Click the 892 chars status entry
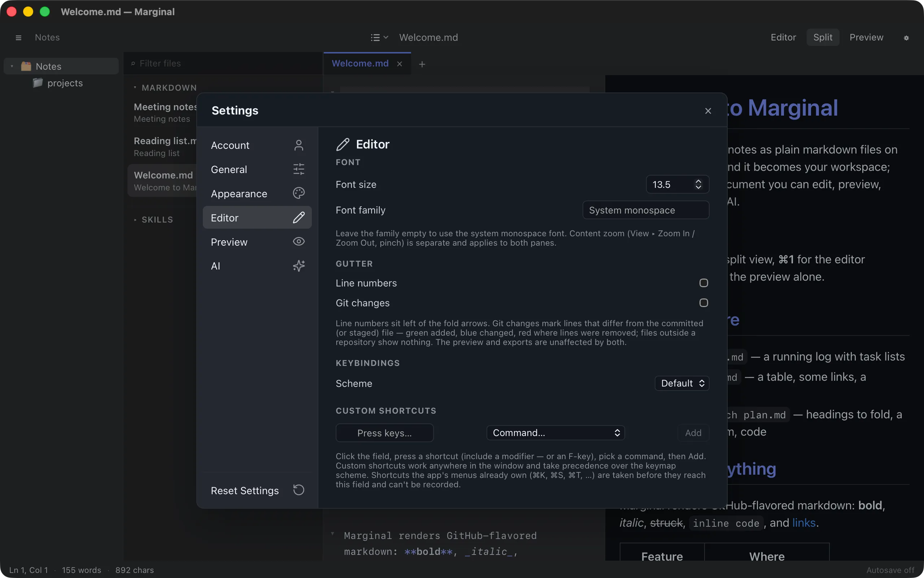Screen dimensions: 924x578 tap(134, 570)
